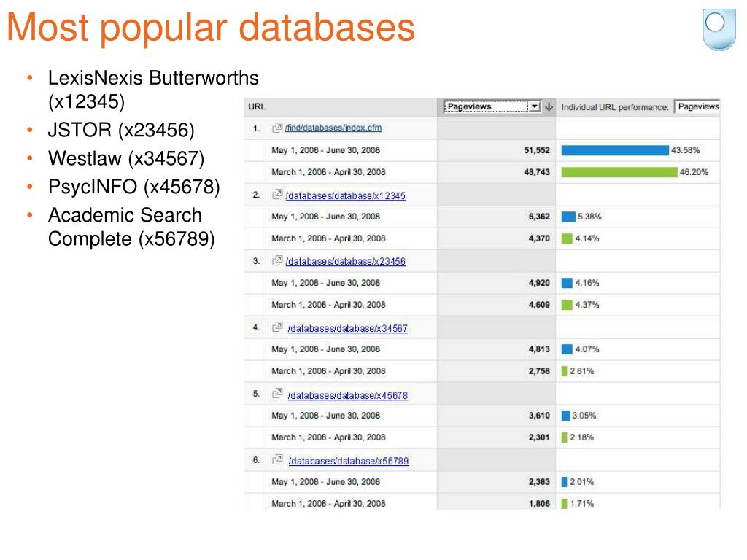Click the Open University shield logo

click(x=719, y=29)
